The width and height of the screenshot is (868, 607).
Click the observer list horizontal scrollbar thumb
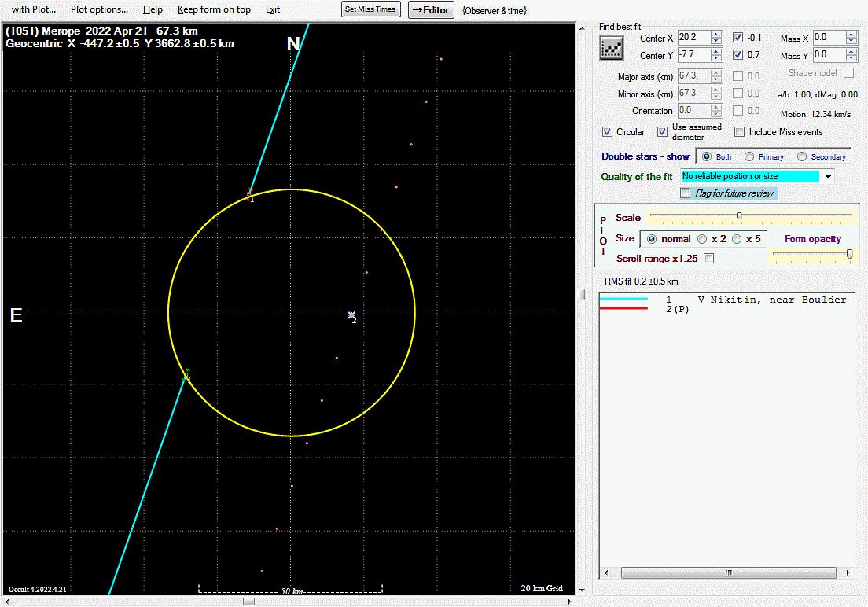(x=729, y=572)
